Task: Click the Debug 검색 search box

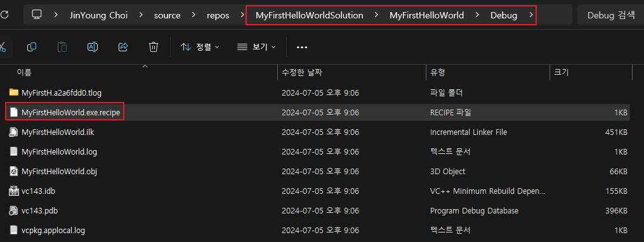Action: point(611,16)
